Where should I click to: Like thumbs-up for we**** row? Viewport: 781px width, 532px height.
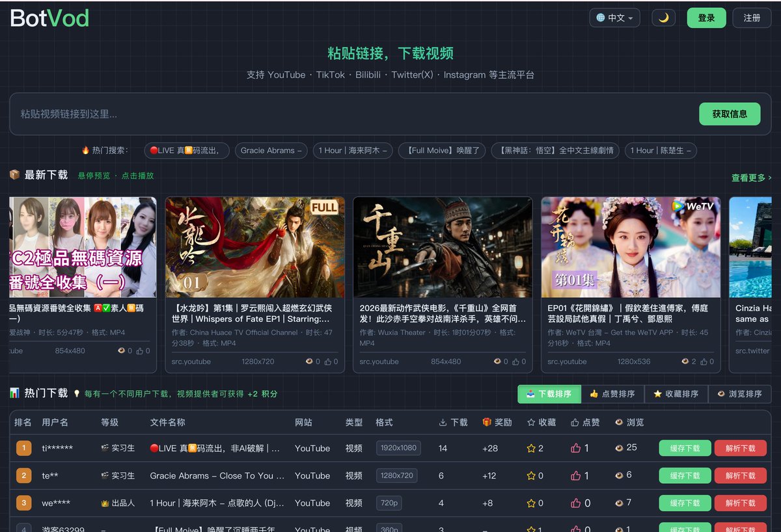575,503
